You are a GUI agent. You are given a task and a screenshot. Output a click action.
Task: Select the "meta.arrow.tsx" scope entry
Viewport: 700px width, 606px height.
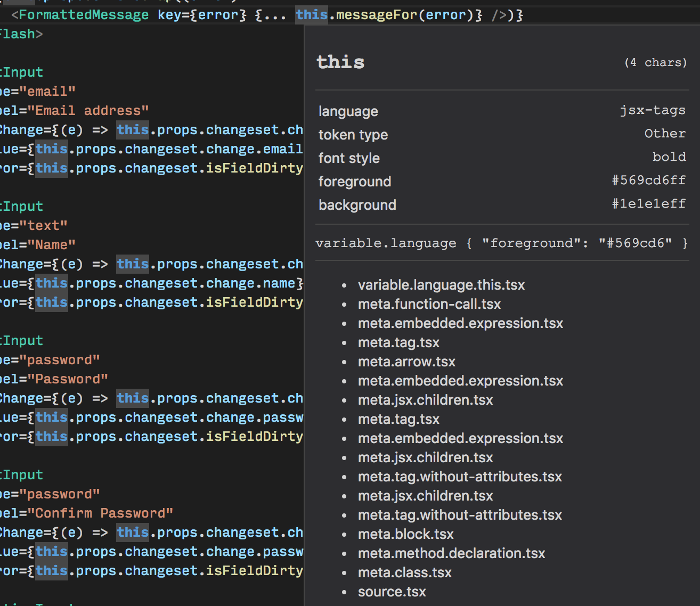pyautogui.click(x=406, y=362)
